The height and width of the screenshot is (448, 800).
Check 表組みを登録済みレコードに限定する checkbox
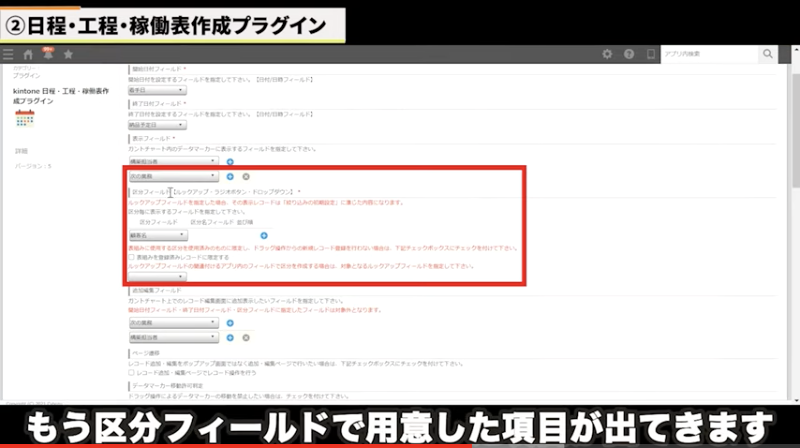[132, 256]
